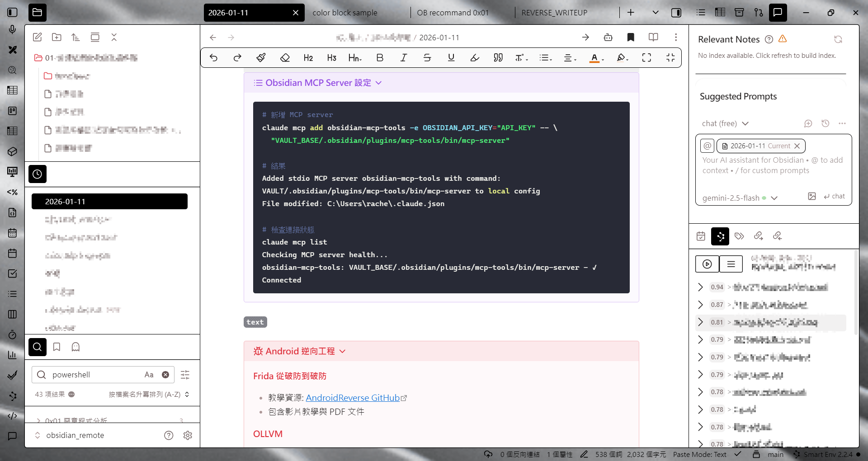Image resolution: width=868 pixels, height=461 pixels.
Task: Toggle bold formatting
Action: coord(380,57)
